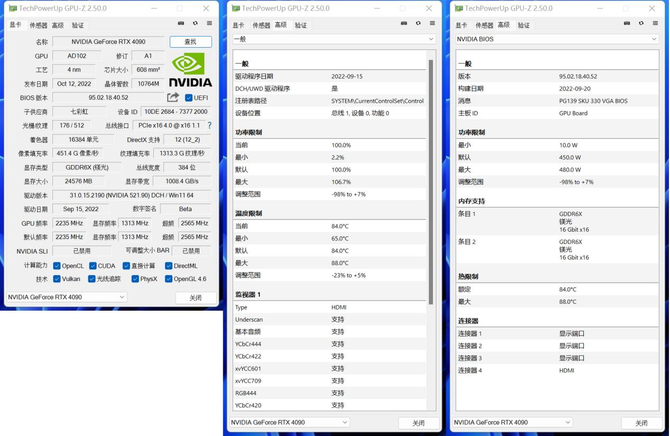Click the driver version field showing 31.0.15.2190
This screenshot has width=670, height=436.
click(x=132, y=195)
